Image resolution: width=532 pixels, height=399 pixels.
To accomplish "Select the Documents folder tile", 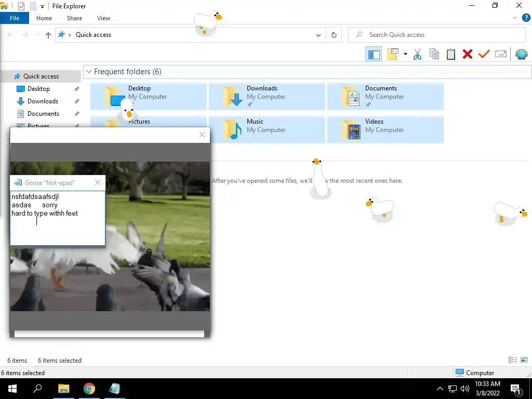I will pos(385,96).
